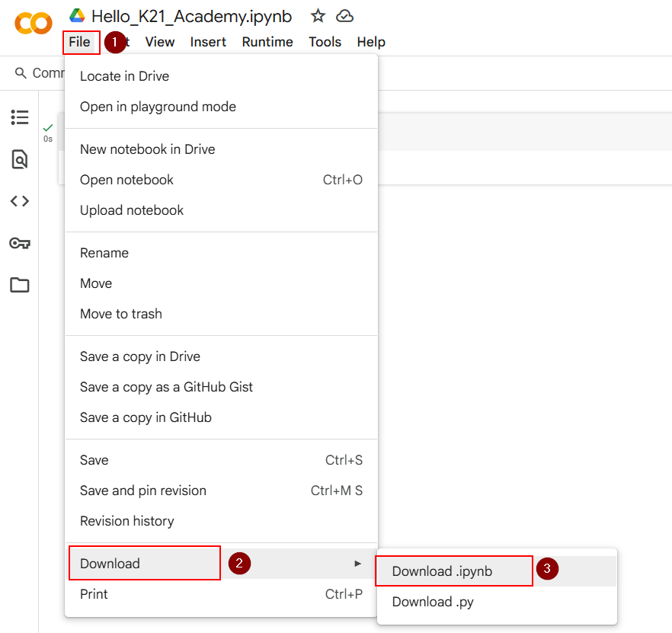672x633 pixels.
Task: Select Move to trash
Action: click(221, 314)
